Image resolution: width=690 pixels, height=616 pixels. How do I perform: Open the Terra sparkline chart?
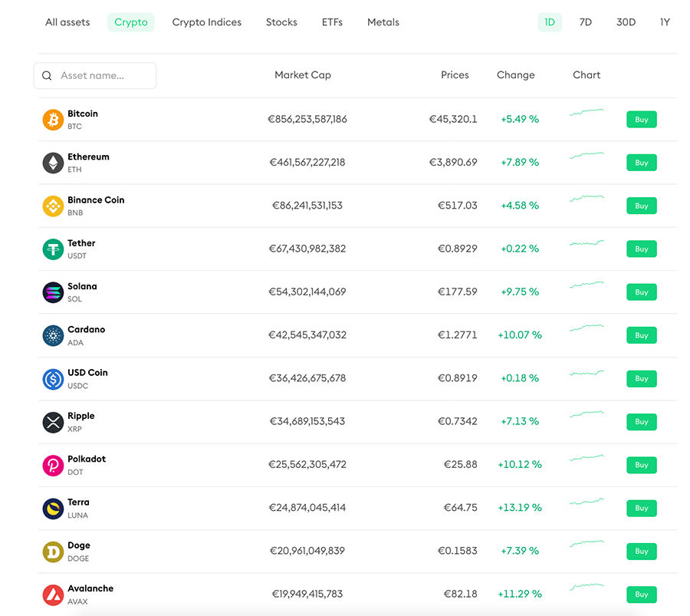586,501
